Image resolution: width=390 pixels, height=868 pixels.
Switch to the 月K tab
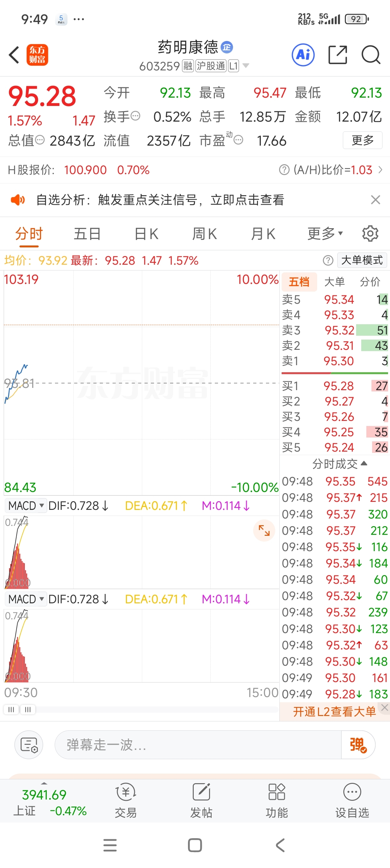click(263, 234)
